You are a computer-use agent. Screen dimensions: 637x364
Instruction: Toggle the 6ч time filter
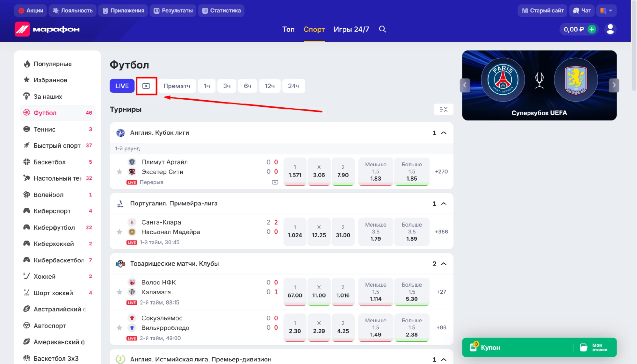[x=248, y=86]
